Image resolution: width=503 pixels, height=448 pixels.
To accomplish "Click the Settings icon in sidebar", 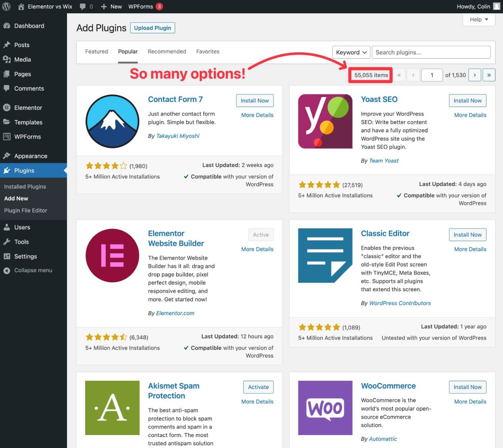I will [x=6, y=256].
